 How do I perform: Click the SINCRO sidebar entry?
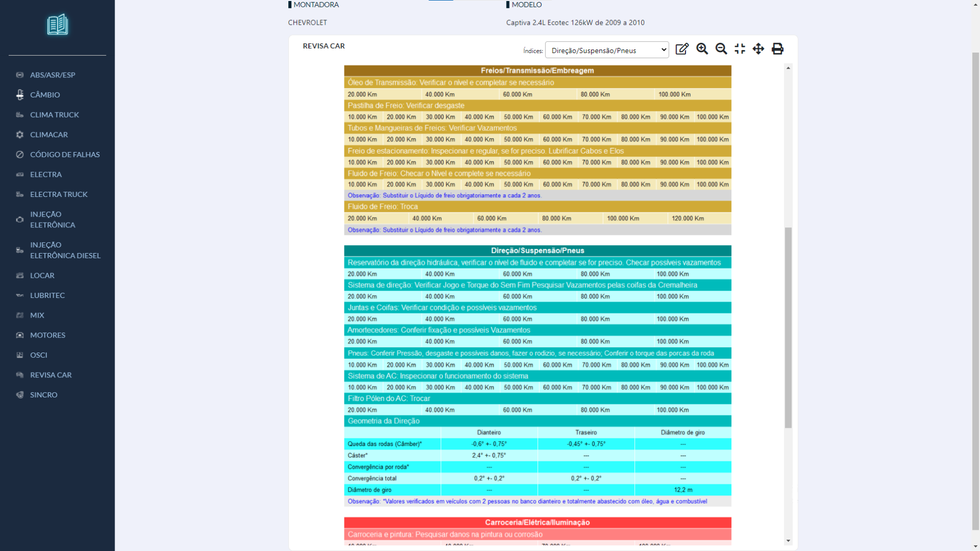[44, 395]
